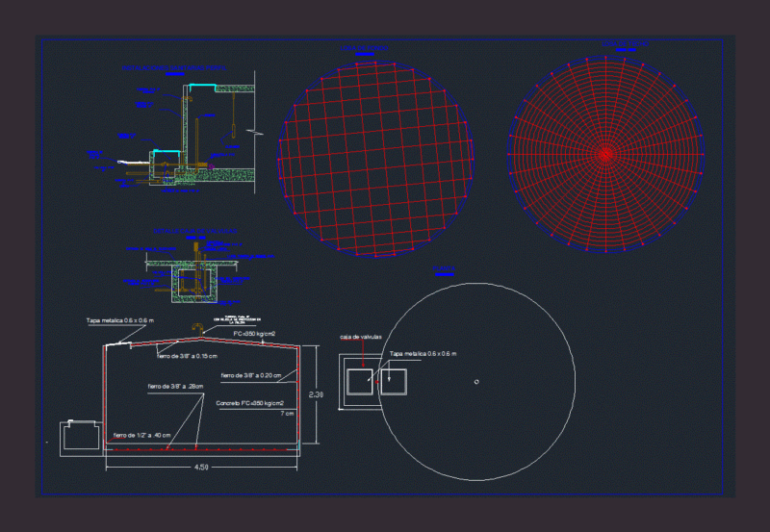Select the 'caja de valvulas' label
Image resolution: width=770 pixels, height=532 pixels.
pyautogui.click(x=360, y=337)
